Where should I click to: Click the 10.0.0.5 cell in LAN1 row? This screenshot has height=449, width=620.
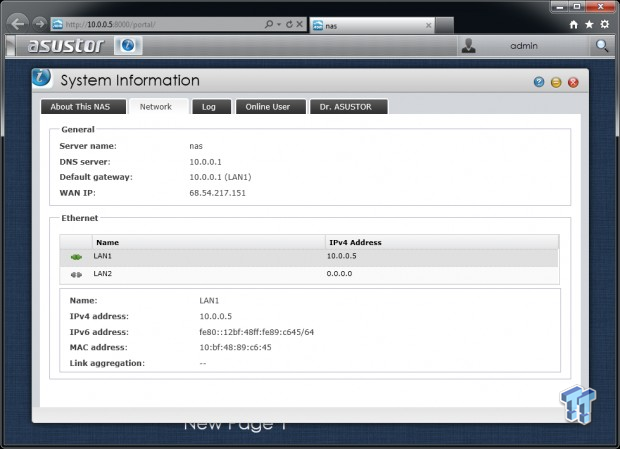coord(342,256)
